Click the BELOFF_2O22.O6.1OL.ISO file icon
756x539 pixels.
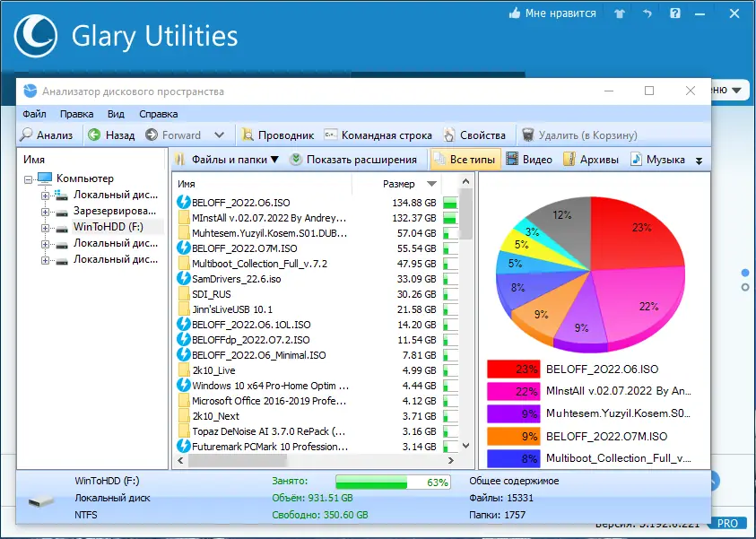(183, 324)
